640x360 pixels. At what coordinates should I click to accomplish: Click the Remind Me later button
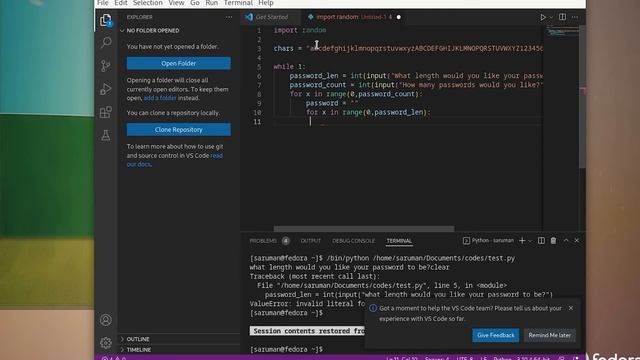point(549,335)
